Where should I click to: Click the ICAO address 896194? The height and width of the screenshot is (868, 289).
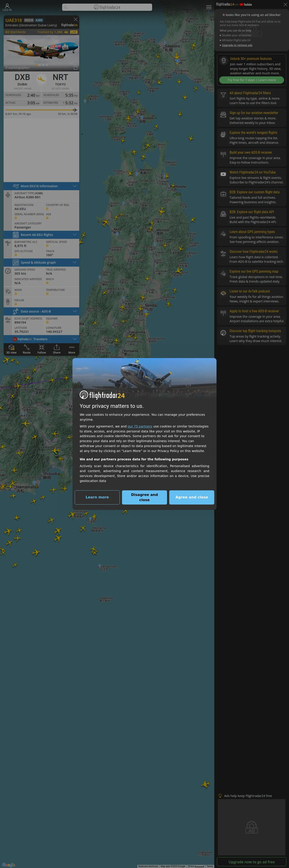click(x=20, y=322)
